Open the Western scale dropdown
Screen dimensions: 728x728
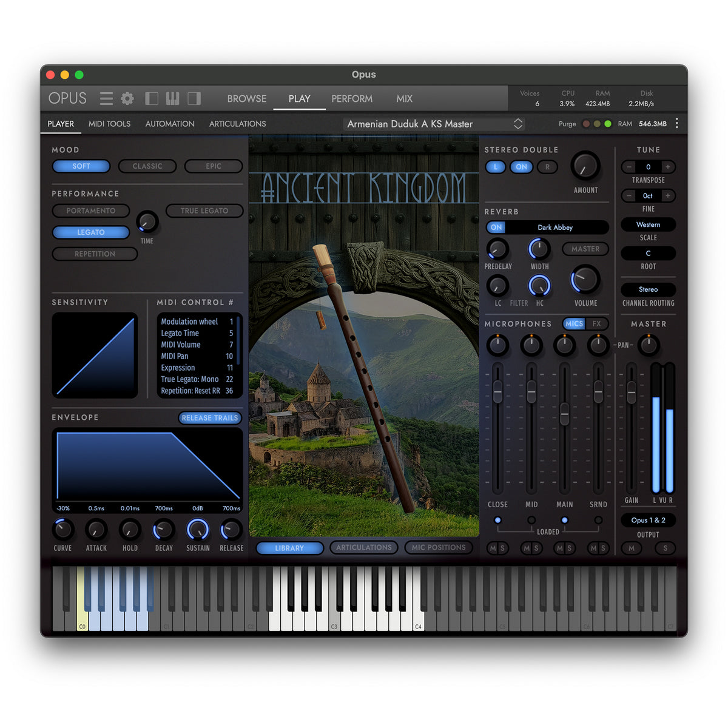click(649, 224)
